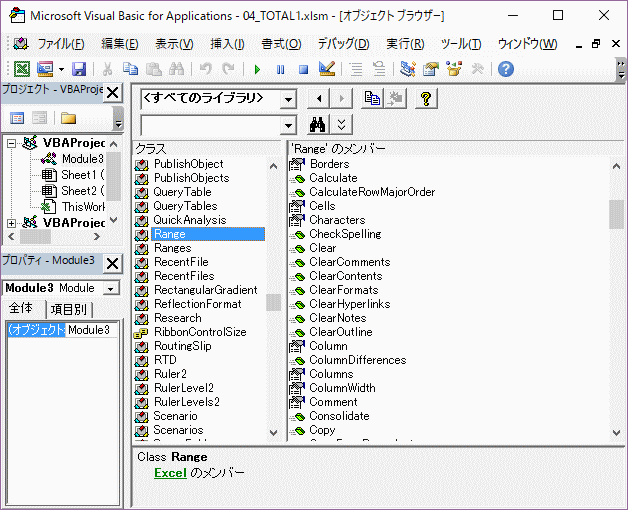The height and width of the screenshot is (510, 628).
Task: Close the Properties Module3 panel
Action: coord(113,264)
